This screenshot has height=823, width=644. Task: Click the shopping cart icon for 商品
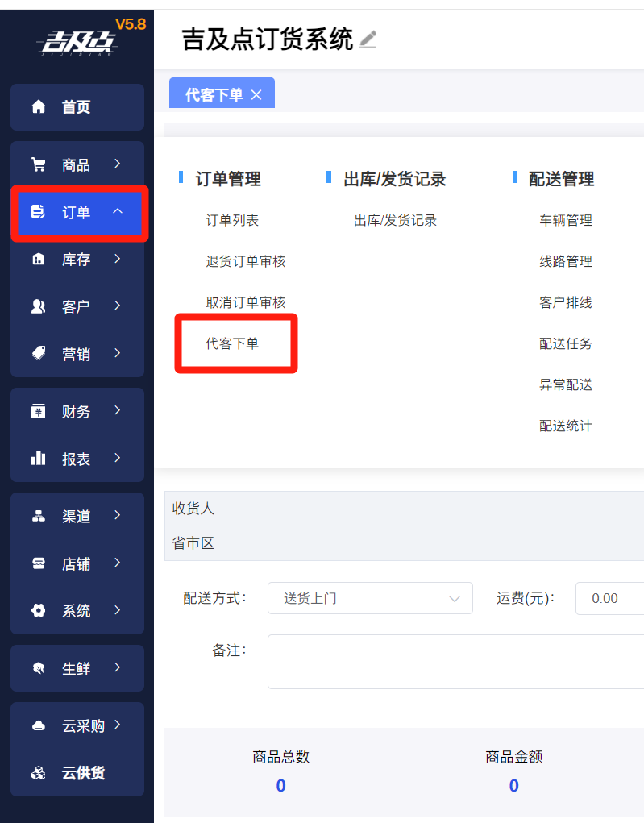coord(38,164)
